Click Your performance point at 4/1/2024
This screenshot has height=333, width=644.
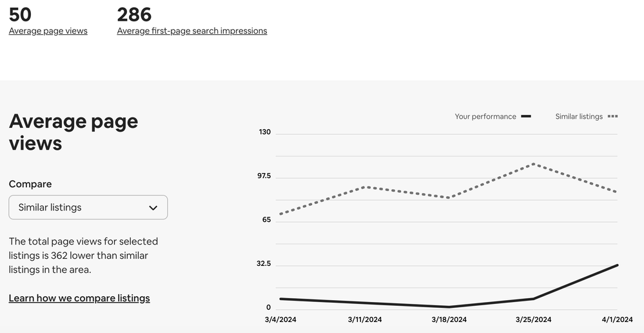(617, 265)
